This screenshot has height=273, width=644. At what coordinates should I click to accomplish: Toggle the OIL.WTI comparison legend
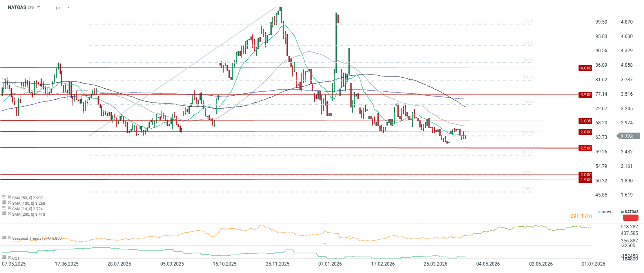click(606, 212)
